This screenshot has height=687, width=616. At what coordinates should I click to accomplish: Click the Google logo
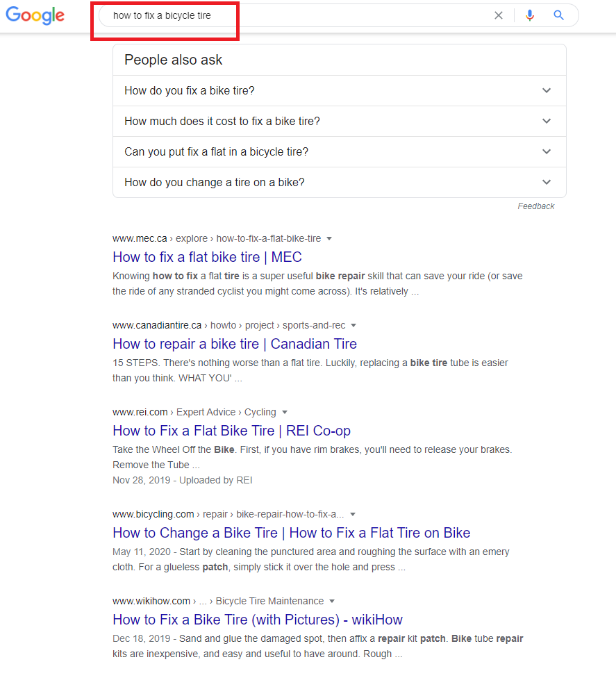[35, 15]
